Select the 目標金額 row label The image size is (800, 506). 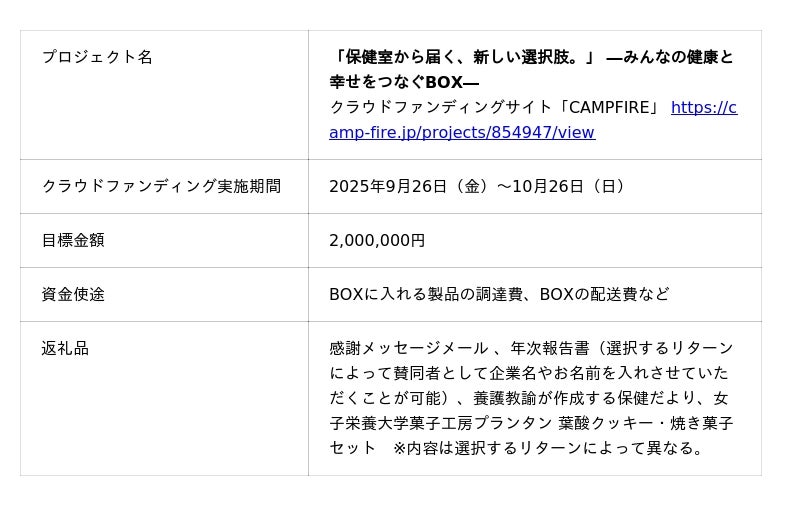[73, 240]
